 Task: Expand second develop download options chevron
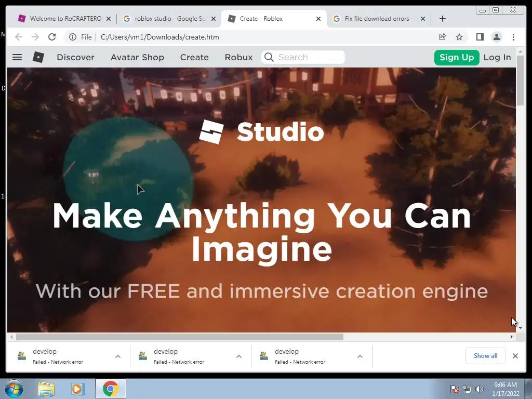(x=239, y=356)
